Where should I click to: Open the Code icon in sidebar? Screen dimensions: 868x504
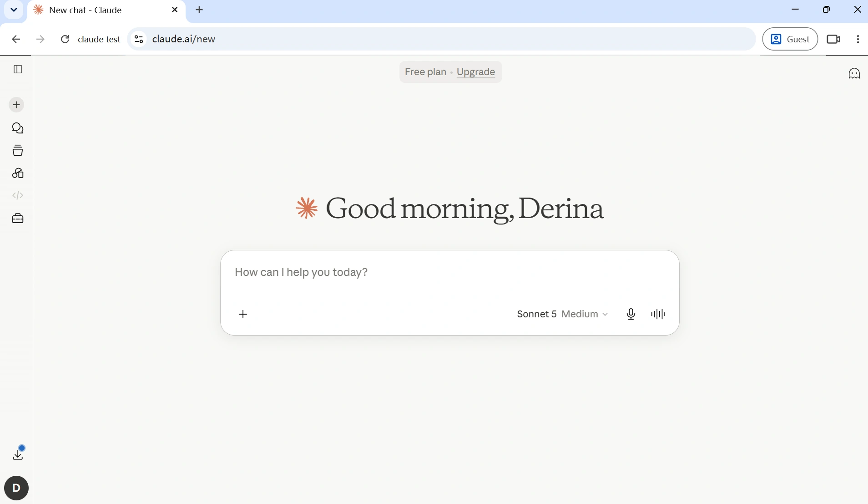18,195
